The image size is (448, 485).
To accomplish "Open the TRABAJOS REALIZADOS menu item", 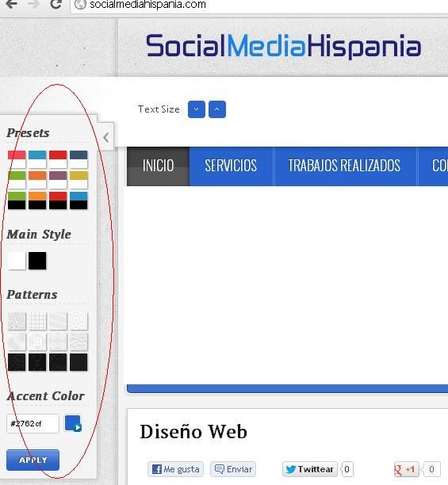I will pos(344,166).
